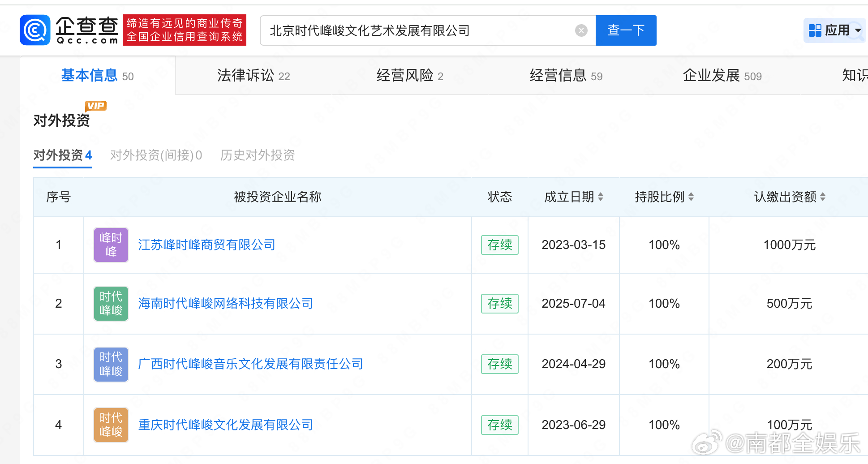Click the 序号 column header
868x464 pixels.
(59, 197)
